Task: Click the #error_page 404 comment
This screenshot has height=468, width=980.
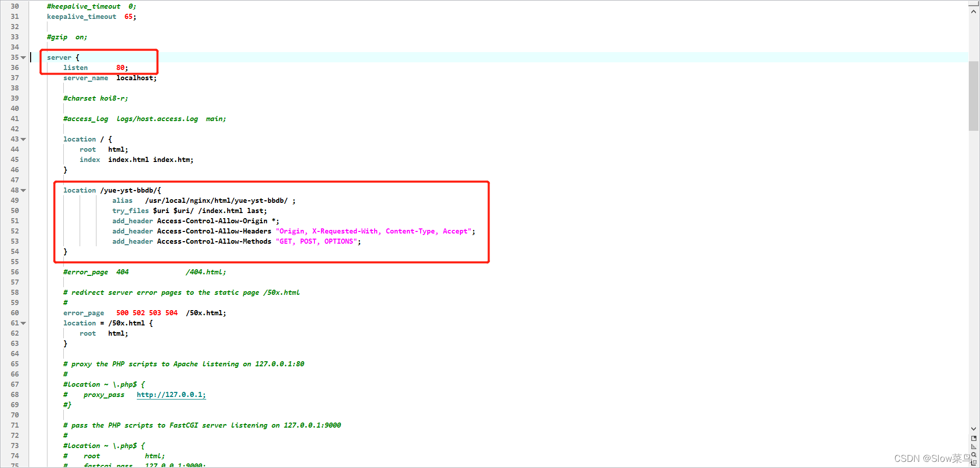Action: 144,272
